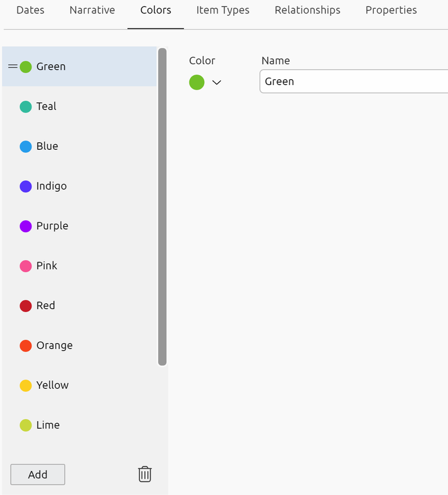448x495 pixels.
Task: Select Red in the color list
Action: click(45, 306)
